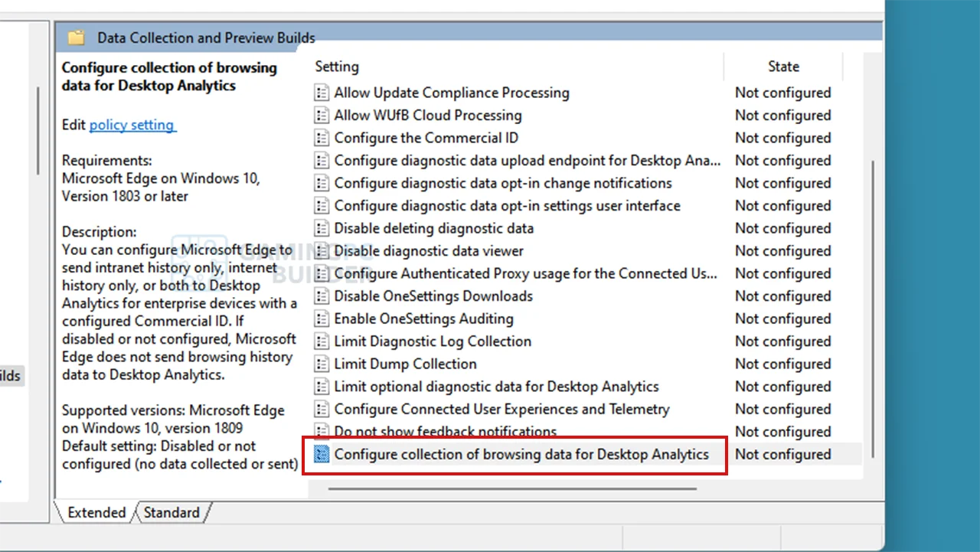Select diagnostic data opt-in change notifications policy
The height and width of the screenshot is (552, 980).
[x=503, y=183]
